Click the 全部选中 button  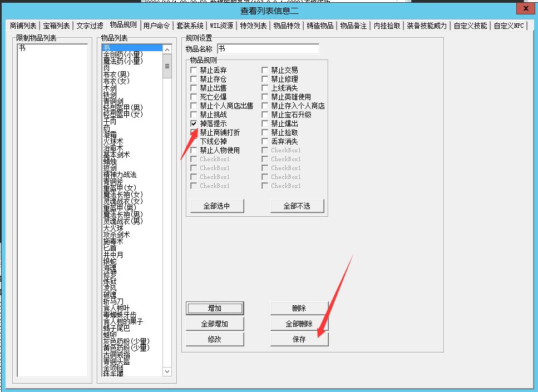coord(217,206)
